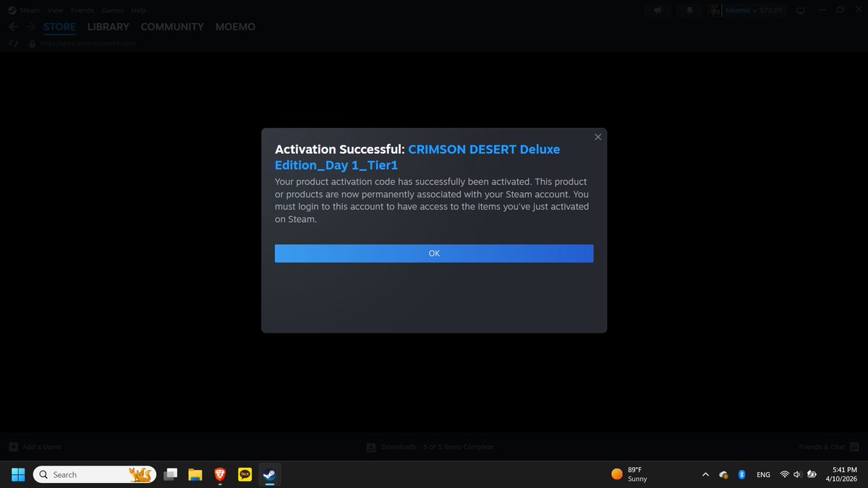Image resolution: width=868 pixels, height=488 pixels.
Task: Close the activation dialog with the X
Action: pos(597,137)
